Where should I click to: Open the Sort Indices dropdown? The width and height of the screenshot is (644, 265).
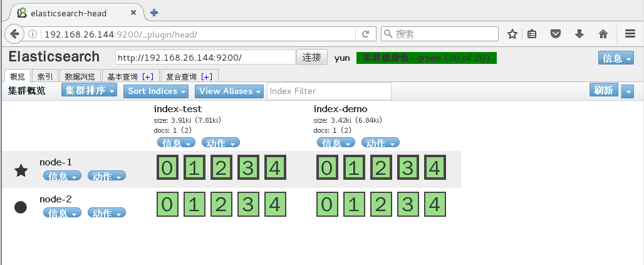pyautogui.click(x=156, y=91)
